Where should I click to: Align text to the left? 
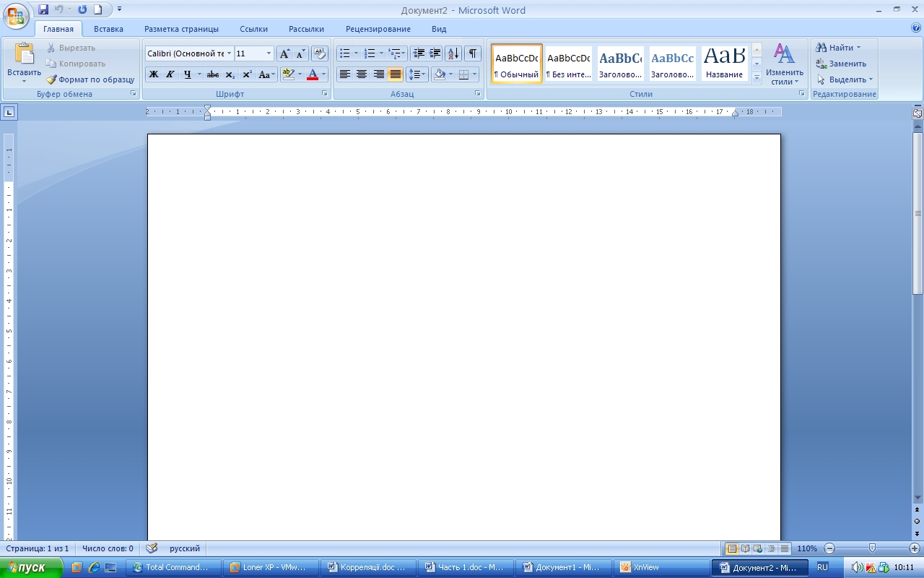coord(345,74)
